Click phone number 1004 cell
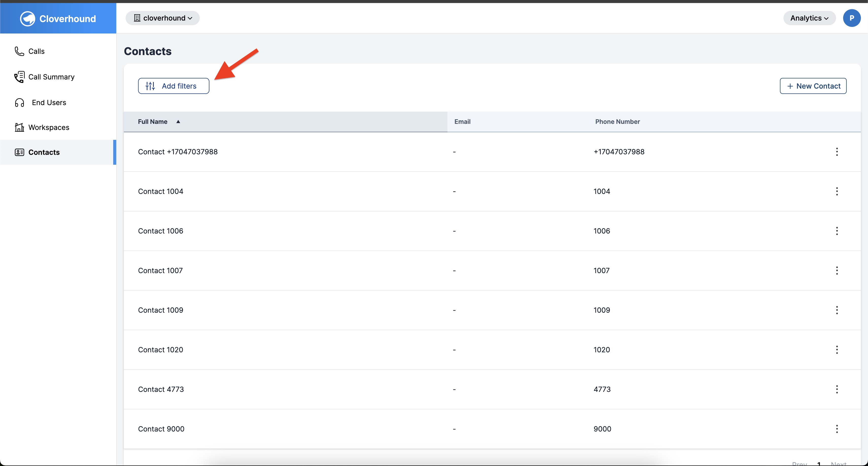The height and width of the screenshot is (466, 868). 602,191
